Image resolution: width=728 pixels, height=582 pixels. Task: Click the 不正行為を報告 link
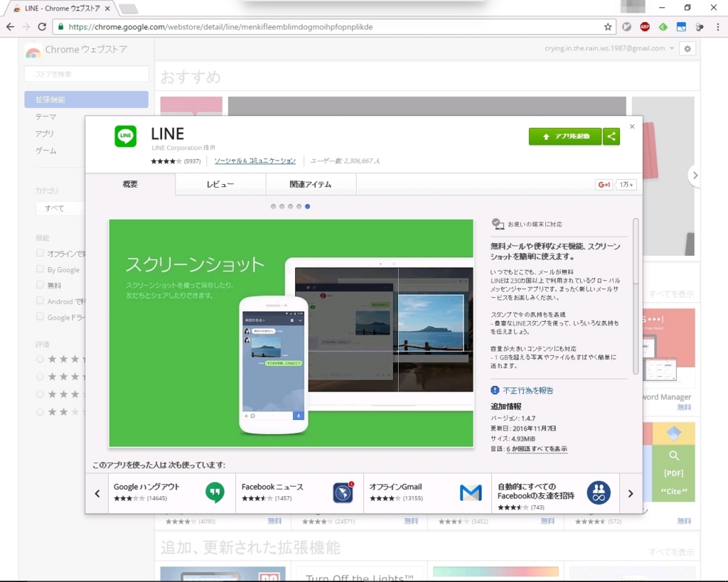528,390
